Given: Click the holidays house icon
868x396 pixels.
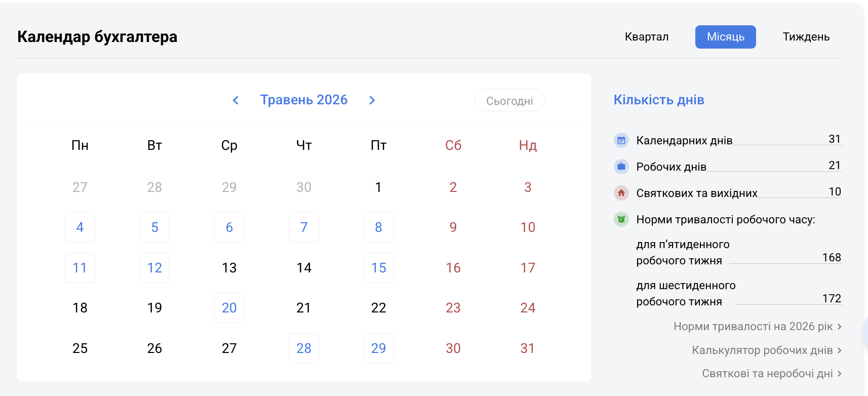Looking at the screenshot, I should 621,193.
